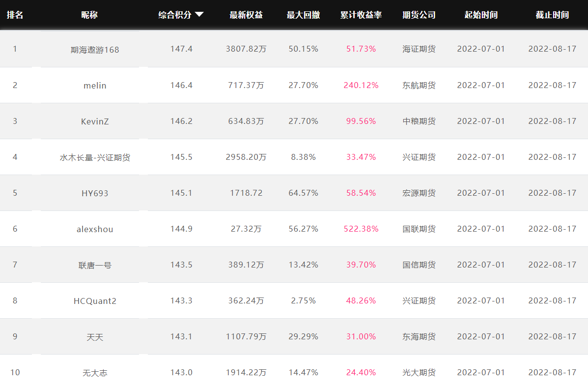Click the cumulative return 58.54%
The height and width of the screenshot is (389, 588).
click(361, 193)
